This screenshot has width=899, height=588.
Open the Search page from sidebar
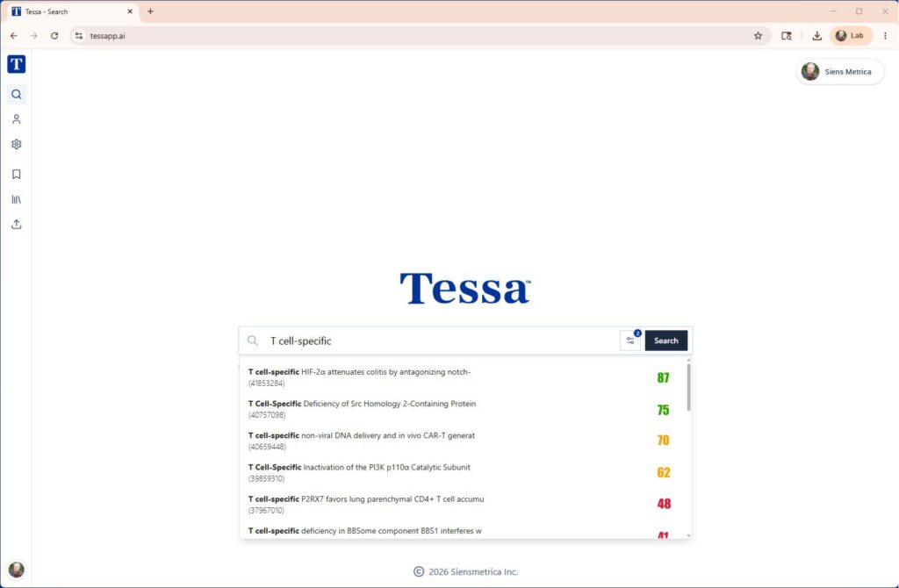point(16,95)
